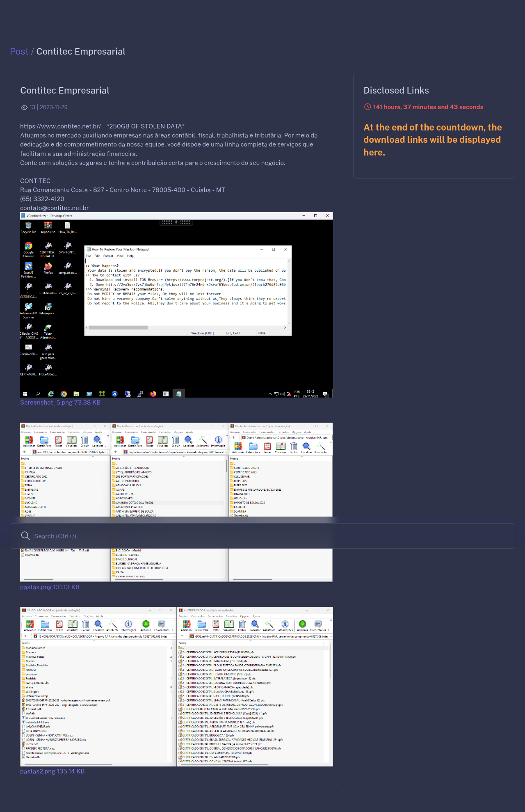
Task: Click the File menu in the Notepad screenshot
Action: click(x=88, y=256)
